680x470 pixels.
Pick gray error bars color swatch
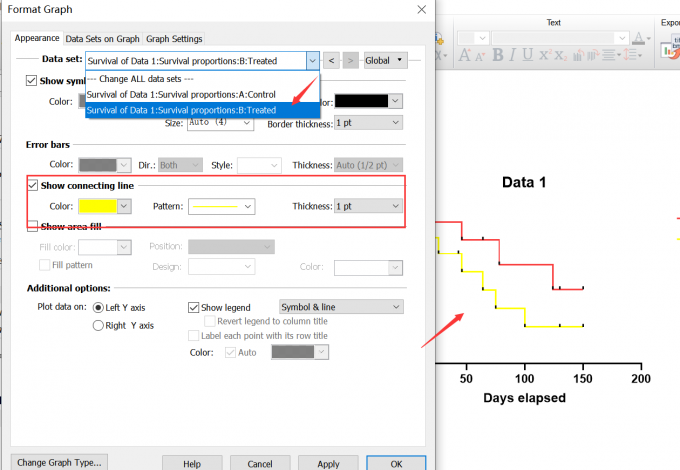pyautogui.click(x=98, y=165)
